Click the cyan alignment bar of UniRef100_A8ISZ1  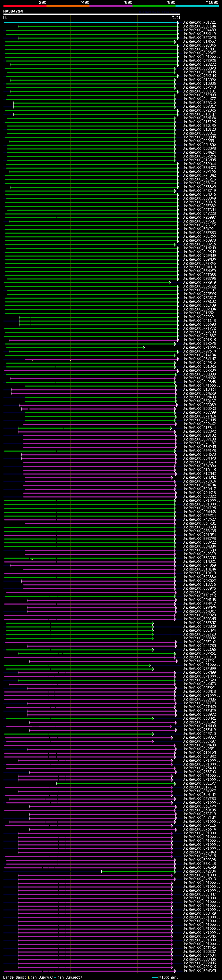pos(92,23)
